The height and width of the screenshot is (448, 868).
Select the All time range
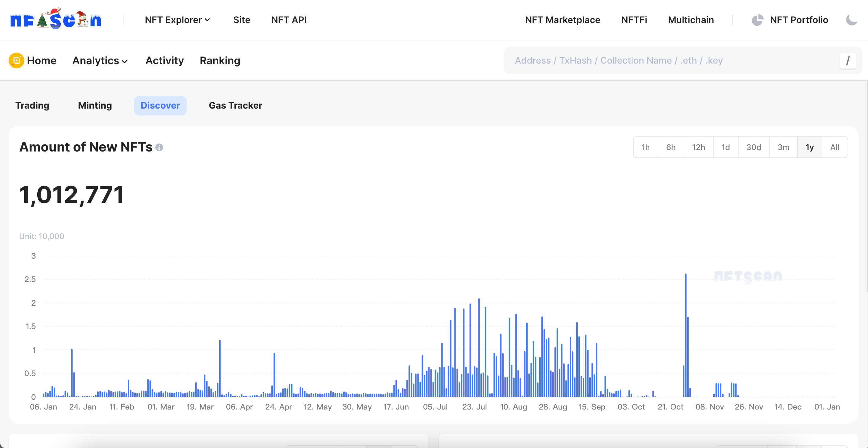[835, 147]
